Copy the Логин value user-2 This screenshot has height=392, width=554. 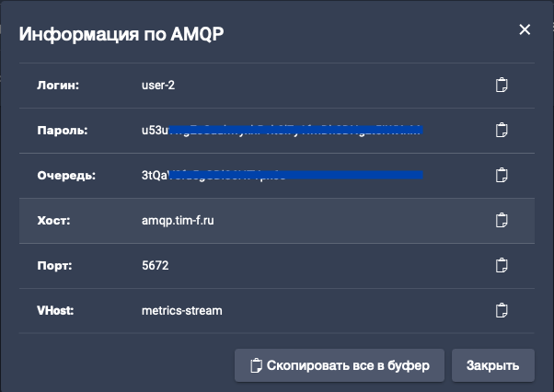[502, 86]
